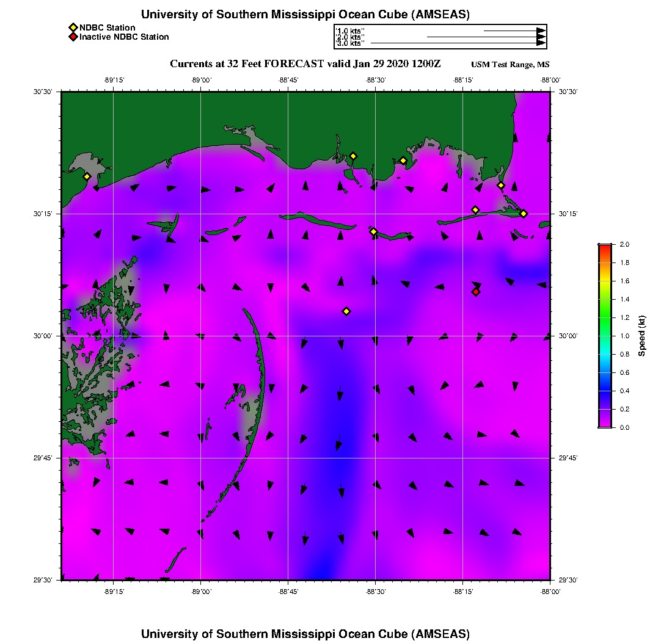Click the yellow diamond in the legend
The image size is (672, 641).
point(73,27)
